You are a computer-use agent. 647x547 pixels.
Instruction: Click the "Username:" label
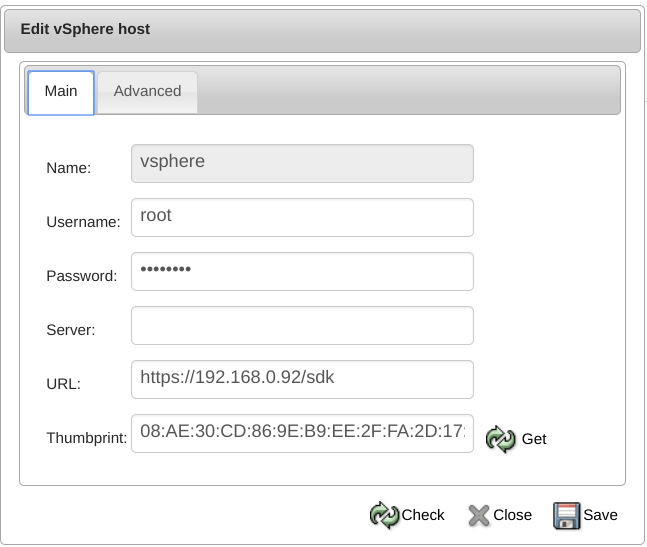[83, 222]
